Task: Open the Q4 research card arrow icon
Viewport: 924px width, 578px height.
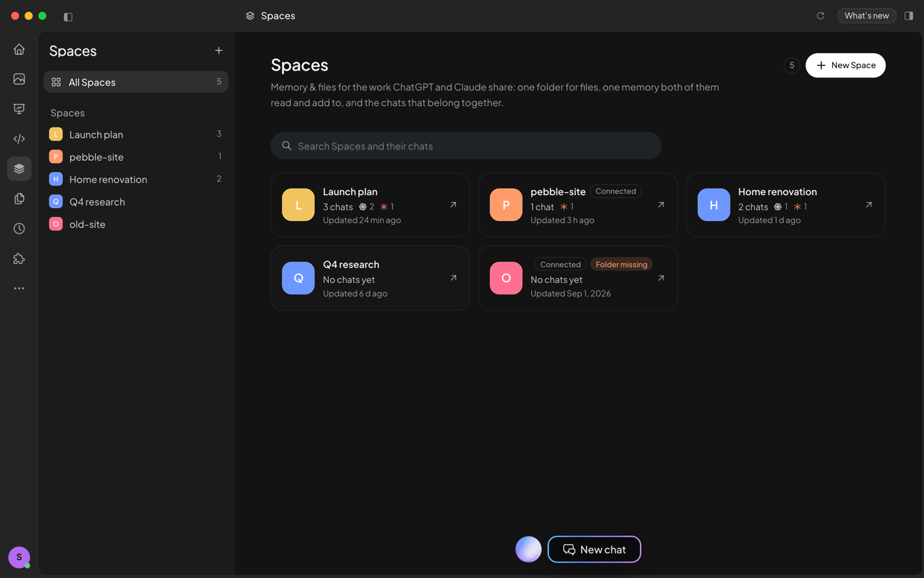Action: click(453, 278)
